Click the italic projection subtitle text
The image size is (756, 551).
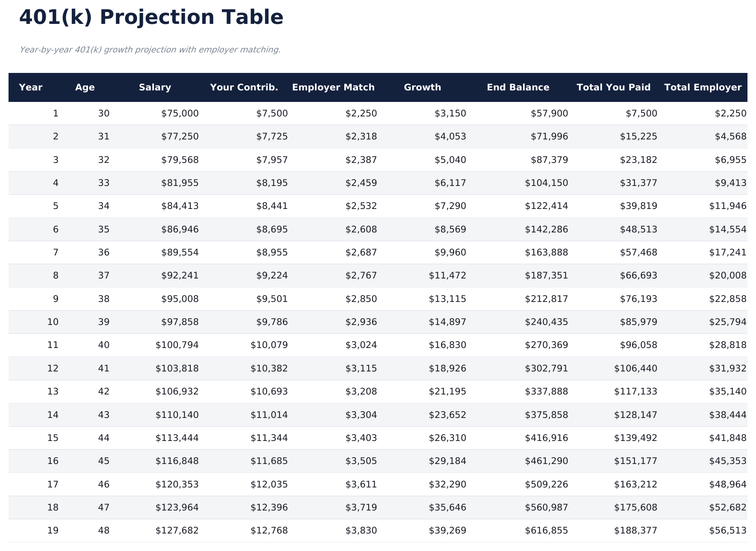[150, 50]
